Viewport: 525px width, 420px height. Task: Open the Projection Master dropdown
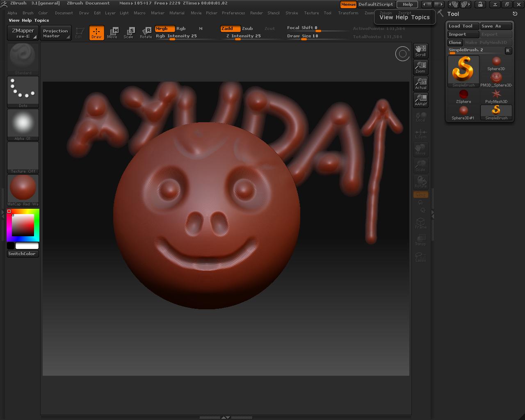(x=55, y=33)
